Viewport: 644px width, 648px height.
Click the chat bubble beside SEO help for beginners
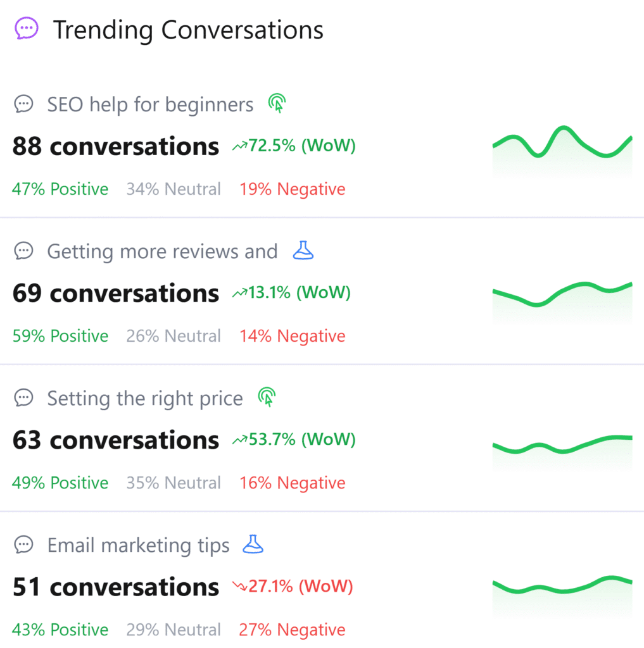(x=23, y=104)
